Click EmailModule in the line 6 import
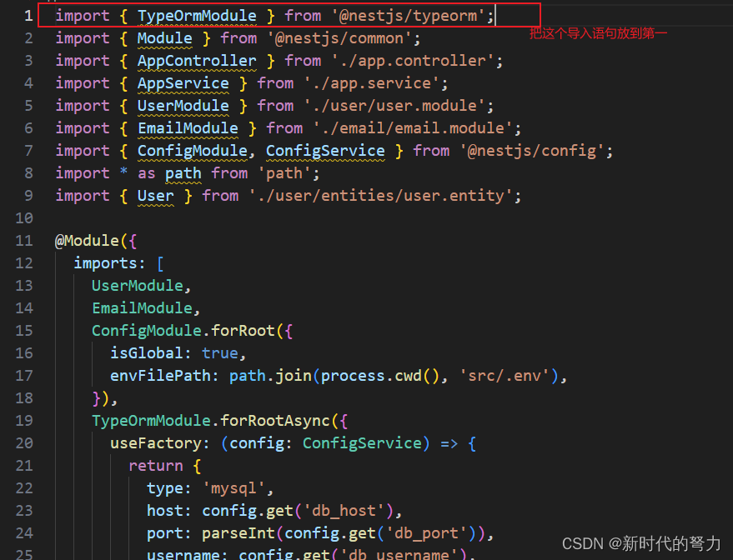This screenshot has width=733, height=560. 188,128
